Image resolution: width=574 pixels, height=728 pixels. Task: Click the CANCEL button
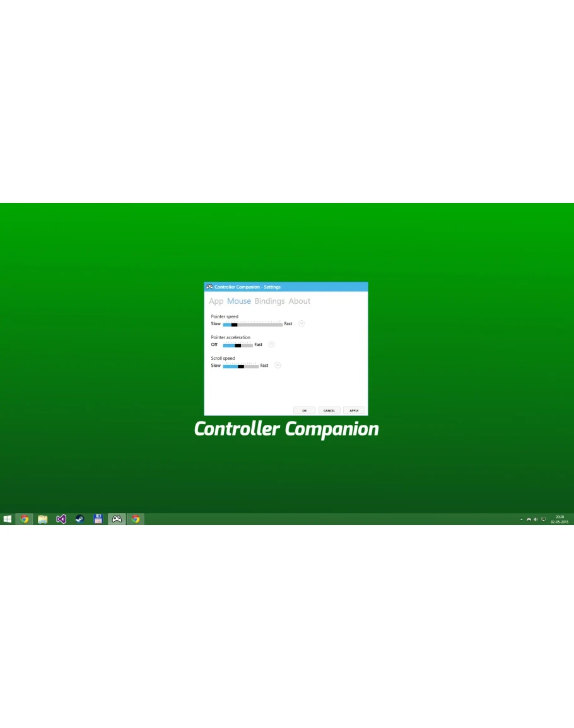[329, 410]
